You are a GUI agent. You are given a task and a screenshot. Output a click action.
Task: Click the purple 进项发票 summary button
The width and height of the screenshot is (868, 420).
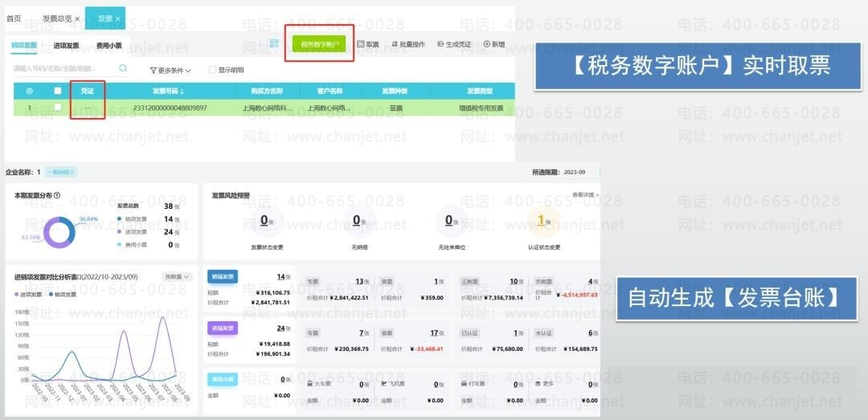pos(223,328)
